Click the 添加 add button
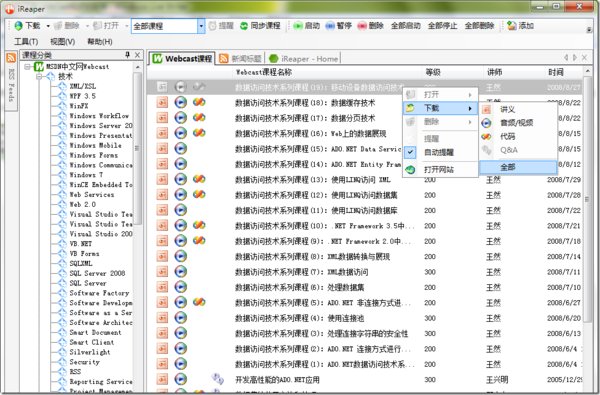The height and width of the screenshot is (395, 600). click(520, 26)
